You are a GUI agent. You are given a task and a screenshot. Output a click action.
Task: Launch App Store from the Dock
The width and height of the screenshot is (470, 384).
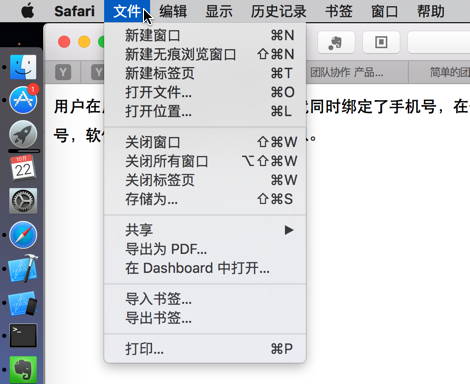tap(23, 100)
